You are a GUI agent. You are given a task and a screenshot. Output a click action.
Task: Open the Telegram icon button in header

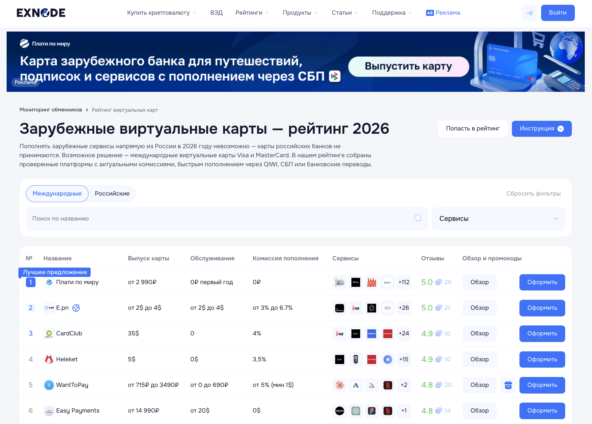[530, 13]
